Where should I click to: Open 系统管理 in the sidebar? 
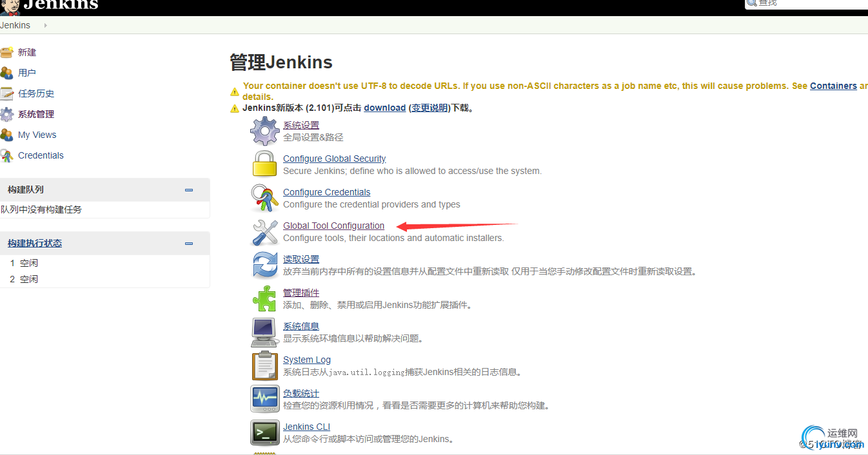point(36,114)
